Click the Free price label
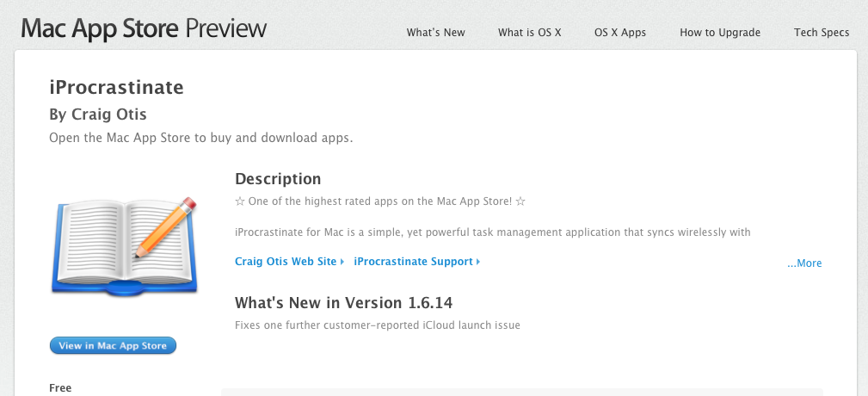The width and height of the screenshot is (868, 396). [60, 388]
